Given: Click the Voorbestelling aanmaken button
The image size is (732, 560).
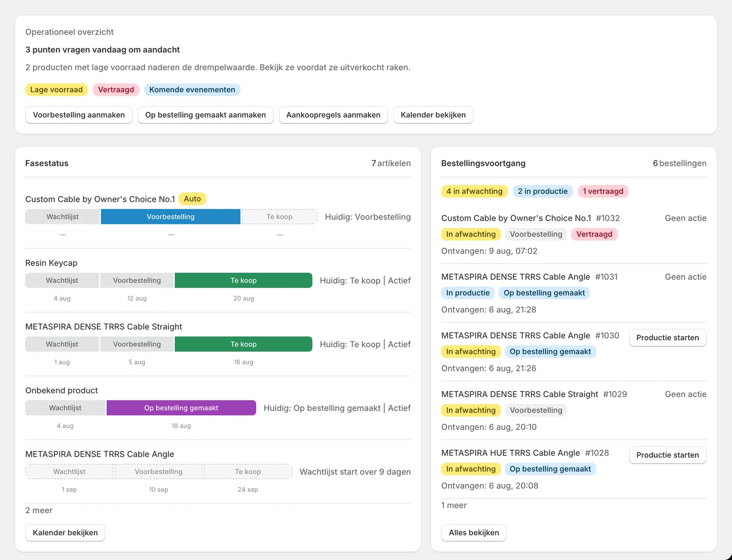Looking at the screenshot, I should [x=79, y=115].
